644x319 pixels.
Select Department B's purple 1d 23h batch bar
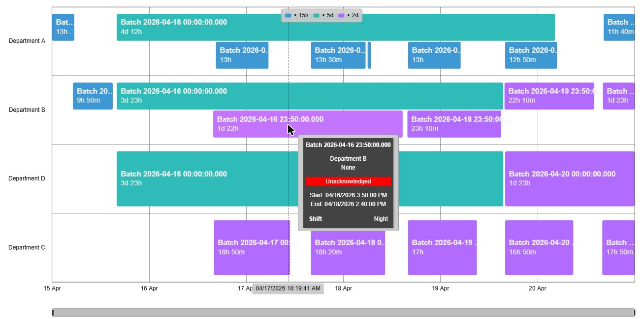618,96
